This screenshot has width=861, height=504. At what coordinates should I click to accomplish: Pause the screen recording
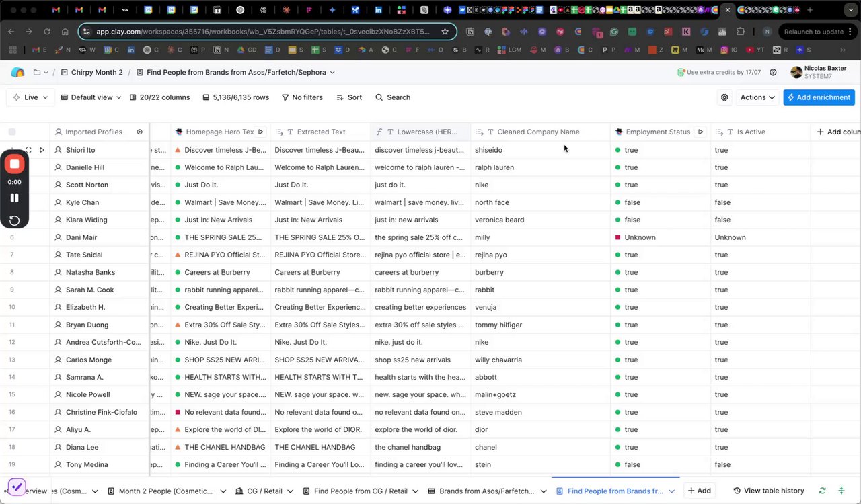(14, 198)
